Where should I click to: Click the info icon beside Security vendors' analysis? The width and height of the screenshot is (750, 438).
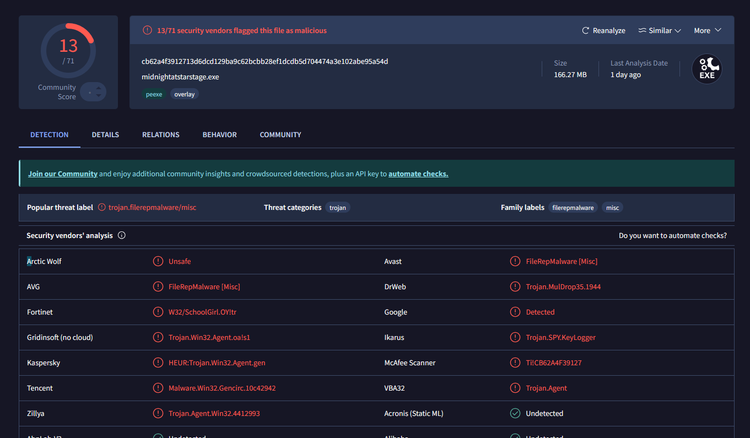(121, 235)
